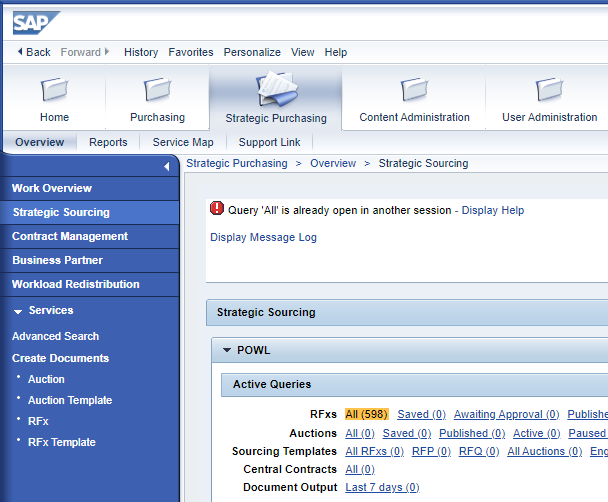Click the Display Help link
The image size is (608, 502).
click(x=493, y=210)
